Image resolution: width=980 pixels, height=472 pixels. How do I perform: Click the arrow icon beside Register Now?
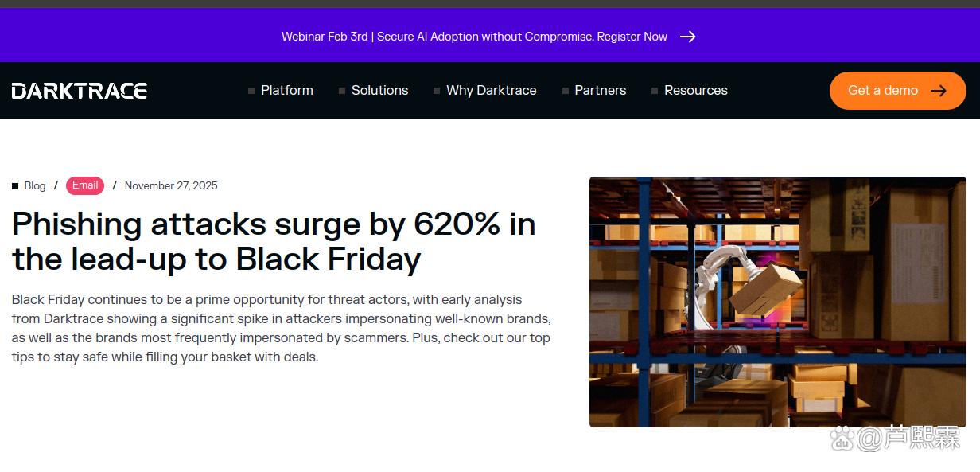(x=688, y=37)
